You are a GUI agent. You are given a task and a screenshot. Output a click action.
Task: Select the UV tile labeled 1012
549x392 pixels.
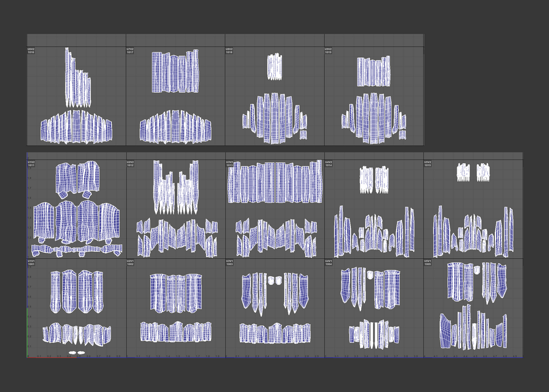175,209
